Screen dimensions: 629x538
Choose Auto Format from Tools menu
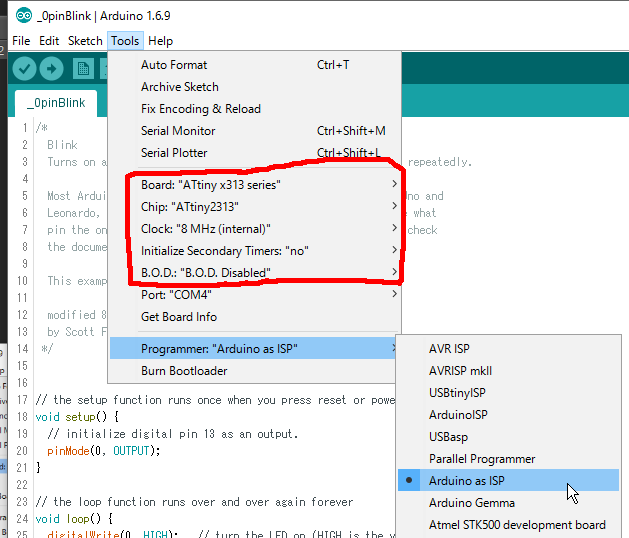[255, 65]
